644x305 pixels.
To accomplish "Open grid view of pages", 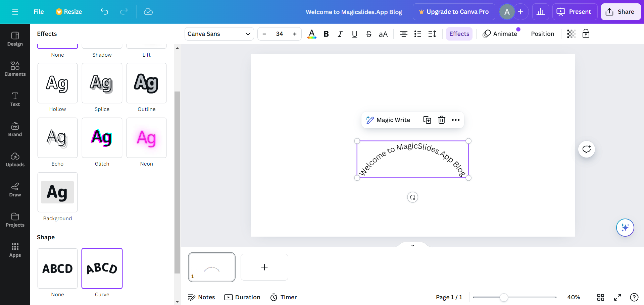I will [x=600, y=297].
